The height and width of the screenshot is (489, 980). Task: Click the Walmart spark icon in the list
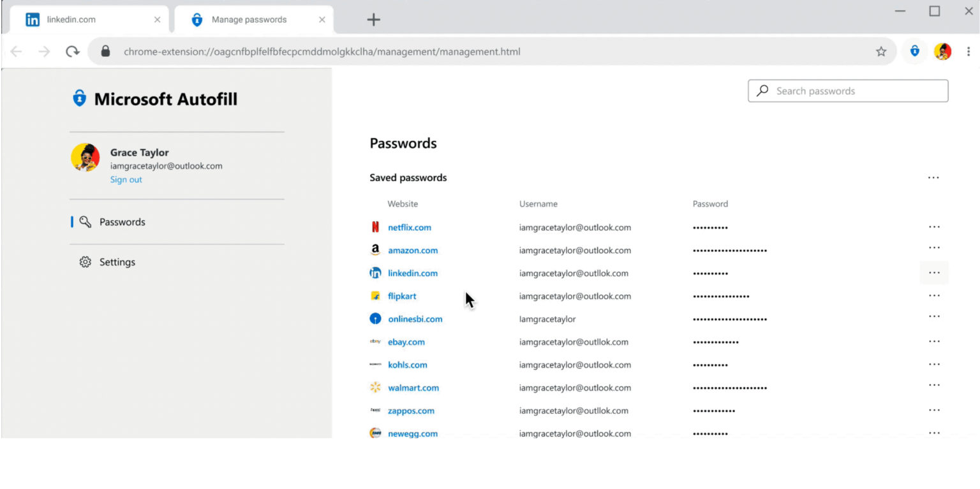point(375,388)
